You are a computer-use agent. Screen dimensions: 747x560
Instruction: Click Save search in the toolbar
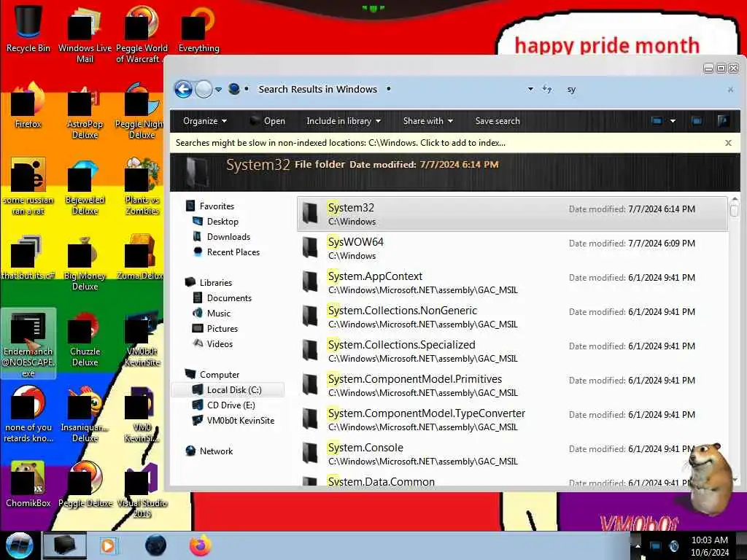[x=498, y=121]
